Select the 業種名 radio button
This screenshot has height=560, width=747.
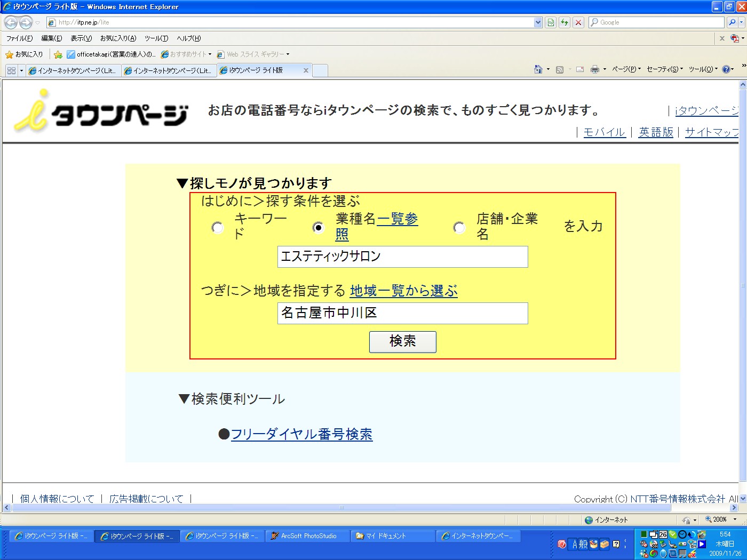[x=319, y=228]
